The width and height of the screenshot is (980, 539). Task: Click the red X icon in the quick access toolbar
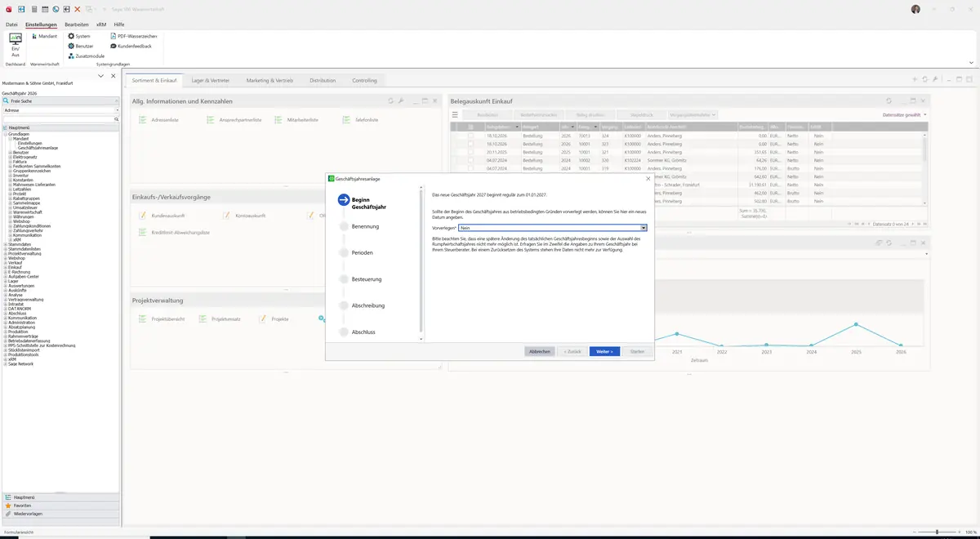pos(78,9)
